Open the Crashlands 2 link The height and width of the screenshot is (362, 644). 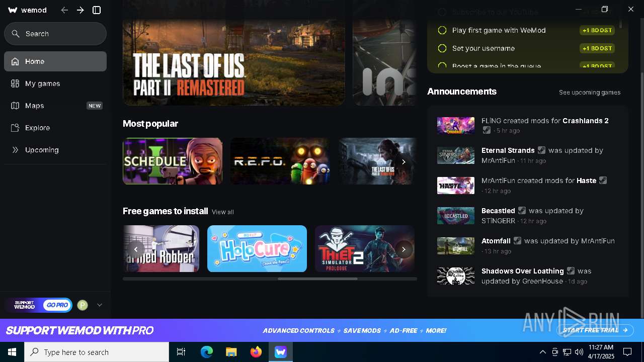click(586, 121)
